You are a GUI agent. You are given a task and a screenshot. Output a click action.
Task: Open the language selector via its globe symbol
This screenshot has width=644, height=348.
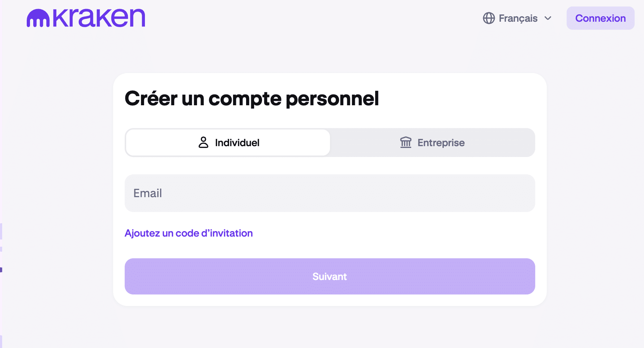[x=489, y=18]
